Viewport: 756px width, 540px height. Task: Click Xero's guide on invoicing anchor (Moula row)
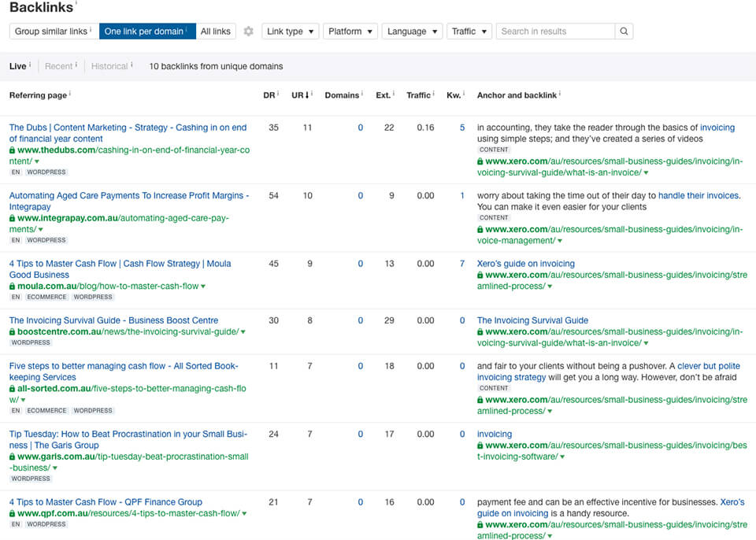pyautogui.click(x=526, y=264)
